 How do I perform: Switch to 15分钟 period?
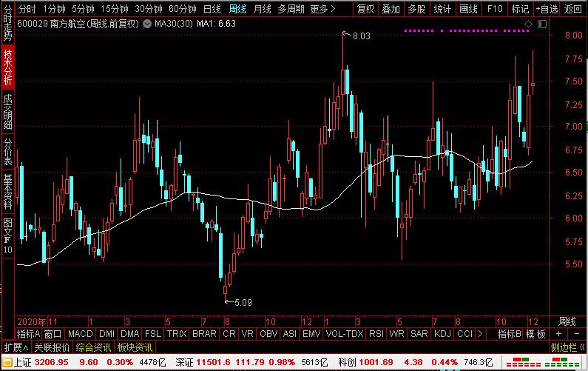(115, 9)
